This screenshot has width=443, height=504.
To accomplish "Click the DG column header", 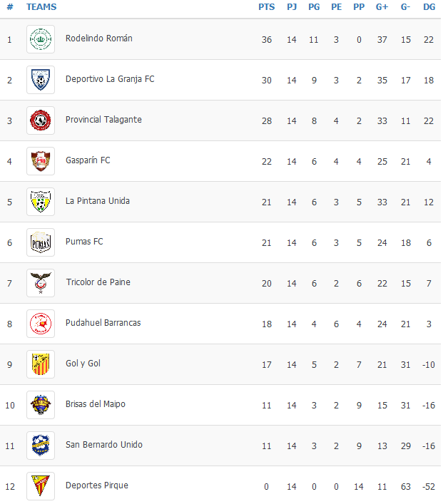I will tap(429, 6).
